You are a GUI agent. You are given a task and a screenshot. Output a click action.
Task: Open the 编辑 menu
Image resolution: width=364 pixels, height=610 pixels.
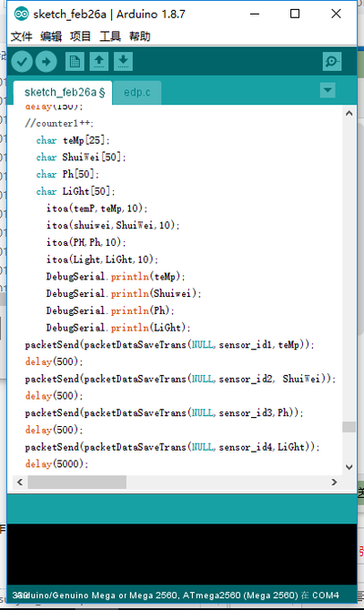[x=51, y=36]
